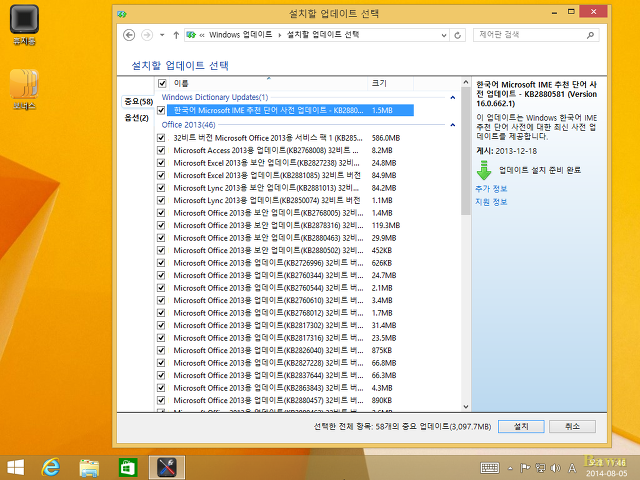Open the Windows Store taskbar icon

tap(128, 468)
